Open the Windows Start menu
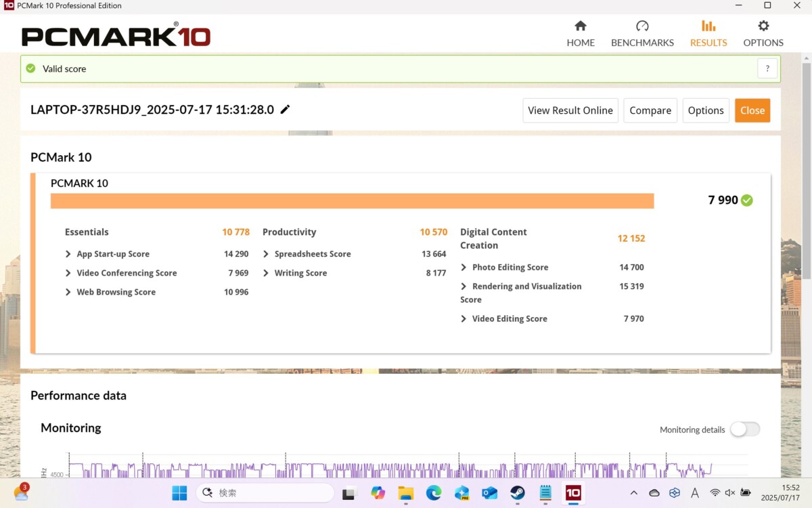The width and height of the screenshot is (812, 508). [x=179, y=493]
